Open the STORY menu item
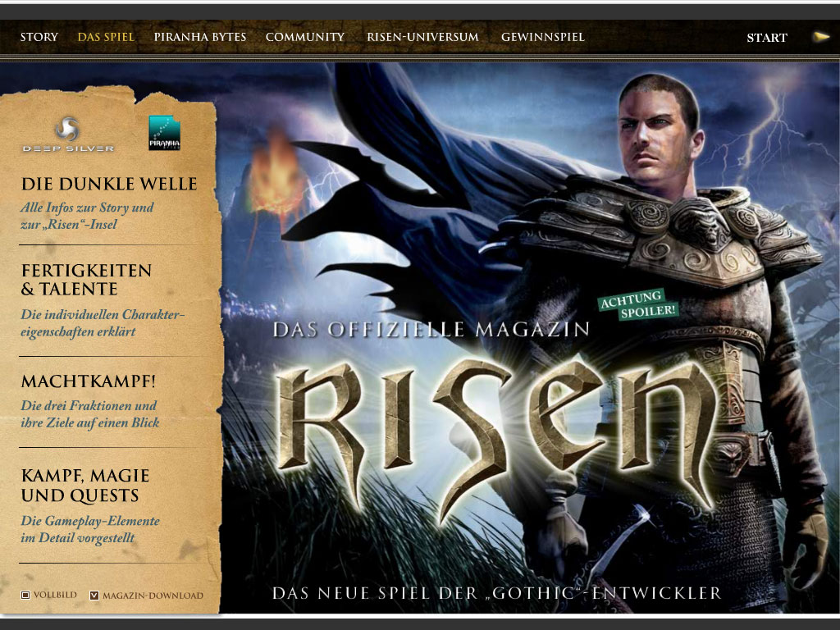Screen dimensions: 840x630 pos(39,37)
